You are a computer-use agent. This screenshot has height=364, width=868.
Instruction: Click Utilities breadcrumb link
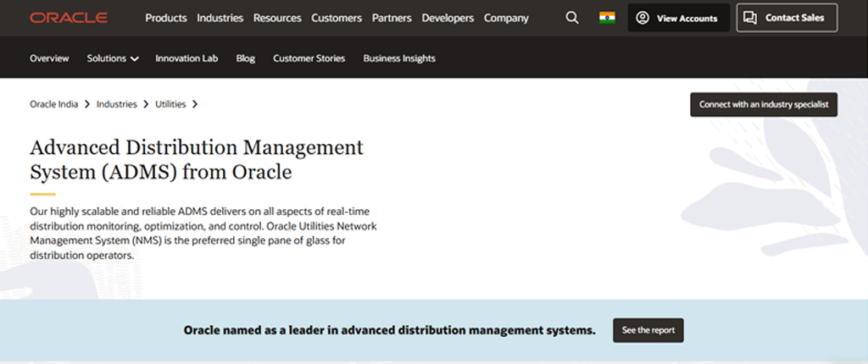(x=170, y=104)
